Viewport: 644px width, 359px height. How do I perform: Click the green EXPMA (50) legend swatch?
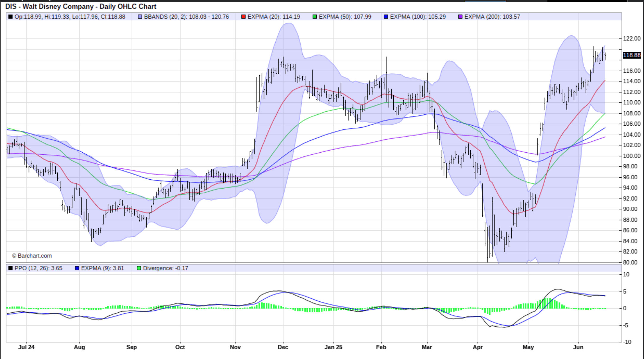pos(315,17)
